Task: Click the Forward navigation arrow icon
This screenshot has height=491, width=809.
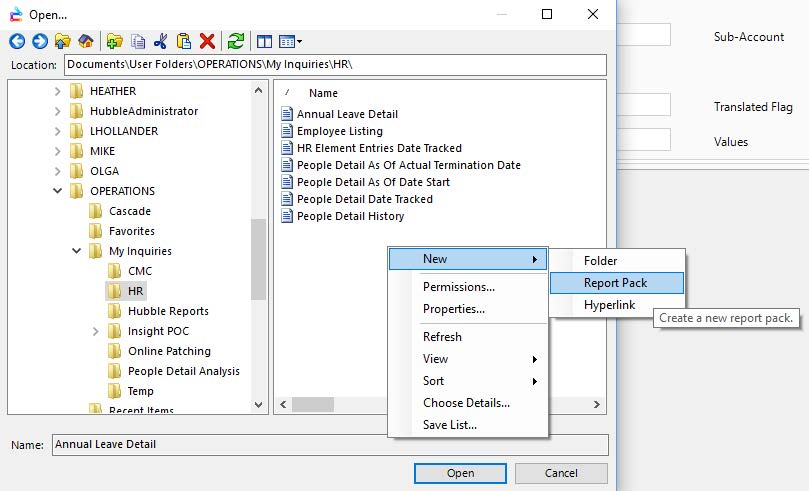Action: 39,41
